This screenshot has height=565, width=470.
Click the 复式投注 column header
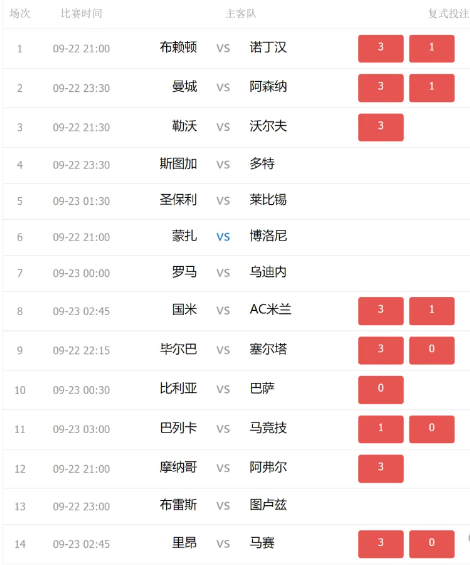coord(449,14)
